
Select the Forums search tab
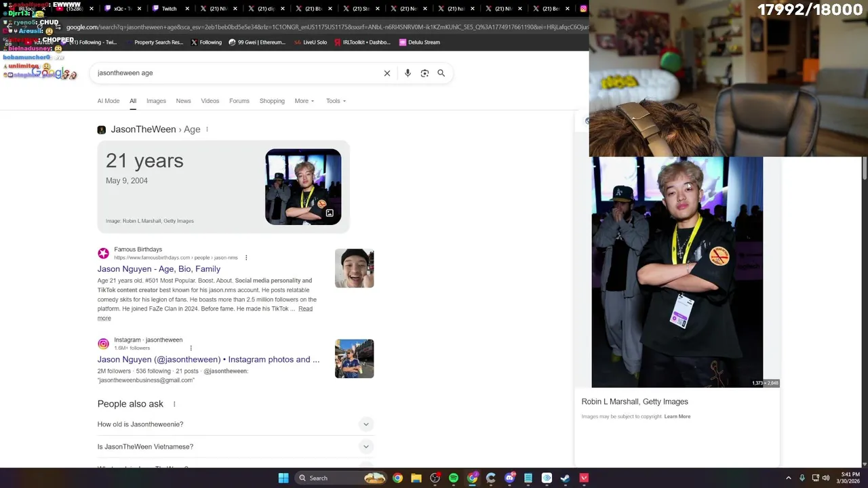tap(239, 101)
